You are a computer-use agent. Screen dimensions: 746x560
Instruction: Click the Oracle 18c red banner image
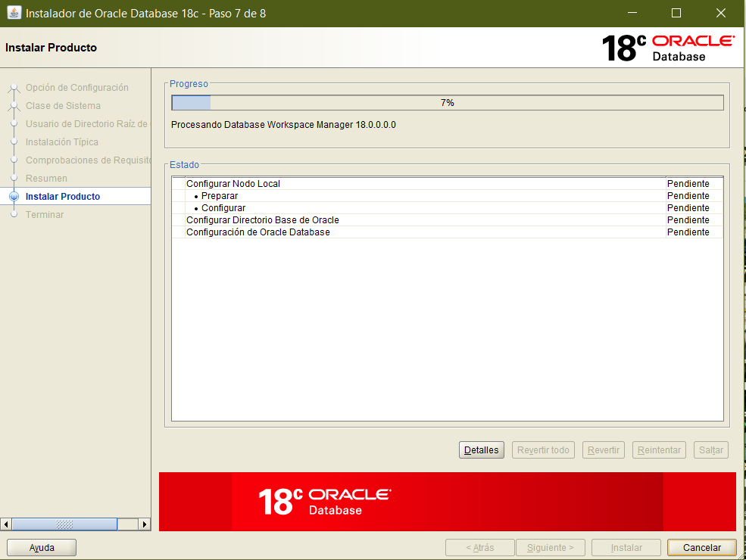447,502
